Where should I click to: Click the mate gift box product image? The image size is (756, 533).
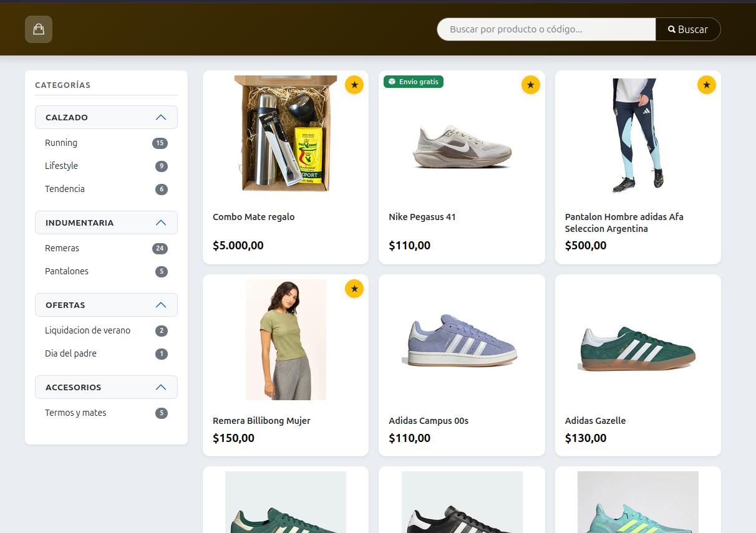pyautogui.click(x=286, y=134)
